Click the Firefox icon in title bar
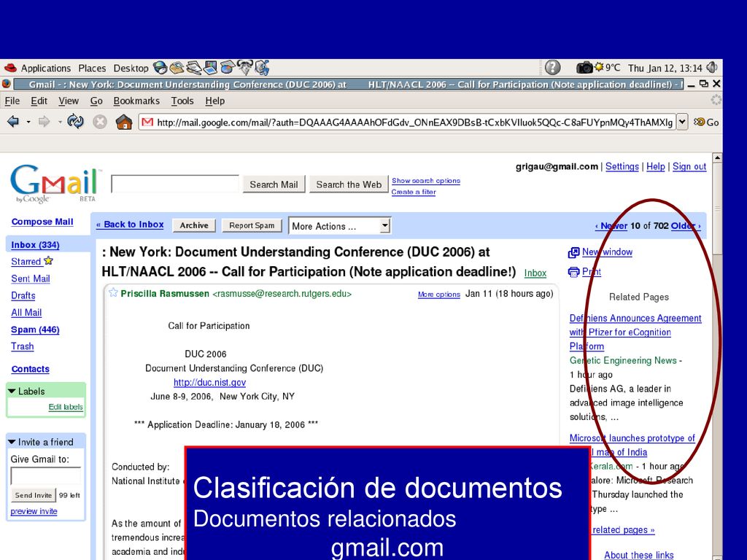The width and height of the screenshot is (747, 560). pos(7,85)
